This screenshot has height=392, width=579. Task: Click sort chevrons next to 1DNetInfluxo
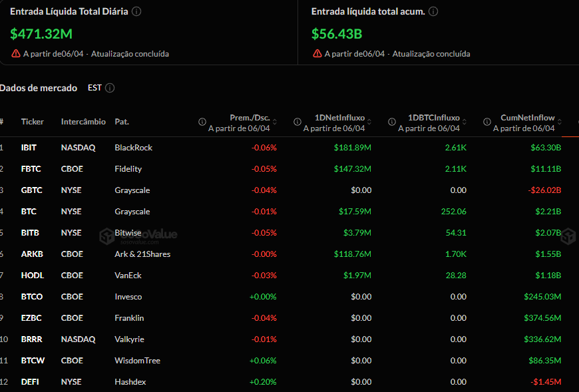tap(370, 121)
